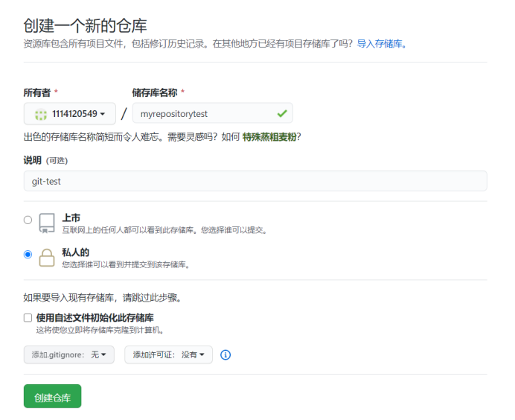Image resolution: width=515 pixels, height=420 pixels.
Task: Click text 如果要导入现有存储库，请跳过此步骤。
Action: tap(103, 298)
